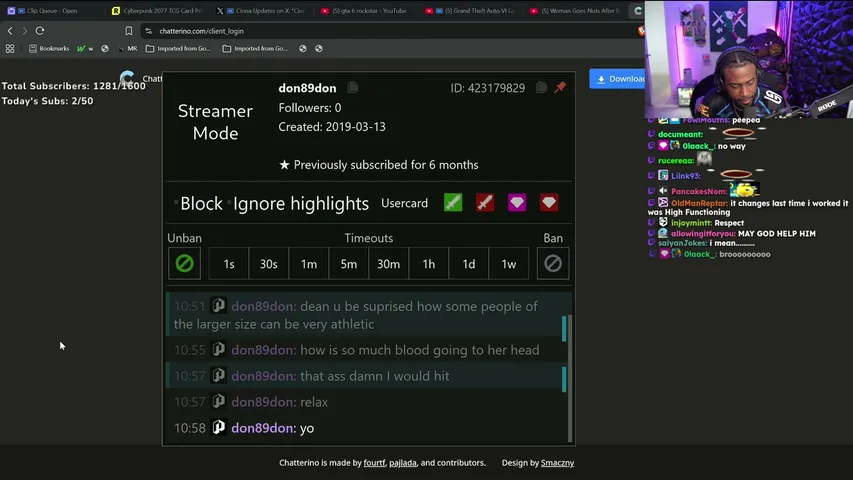
Task: Open the Smaczny designer link
Action: 557,463
